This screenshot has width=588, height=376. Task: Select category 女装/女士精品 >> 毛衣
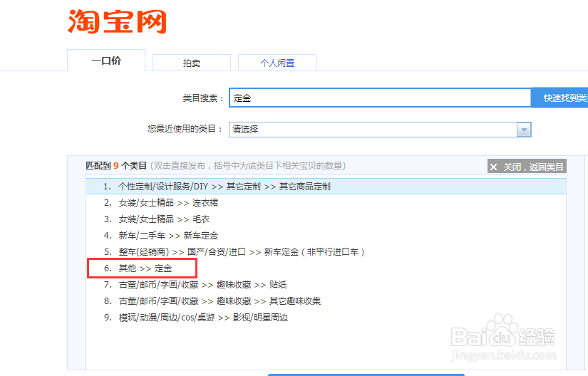tap(326, 219)
